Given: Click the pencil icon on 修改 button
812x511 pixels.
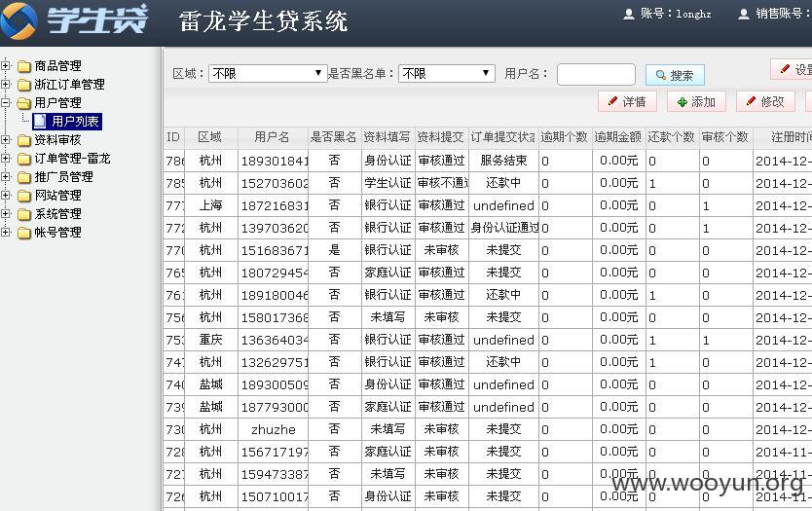Looking at the screenshot, I should [x=751, y=101].
